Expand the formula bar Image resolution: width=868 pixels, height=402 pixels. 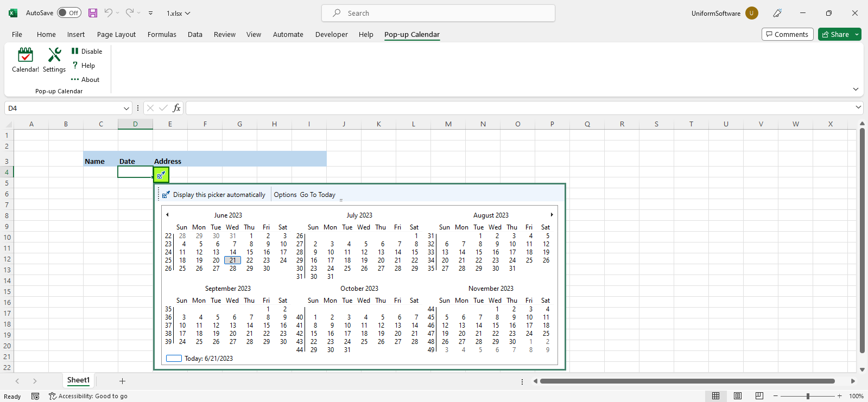pos(858,107)
